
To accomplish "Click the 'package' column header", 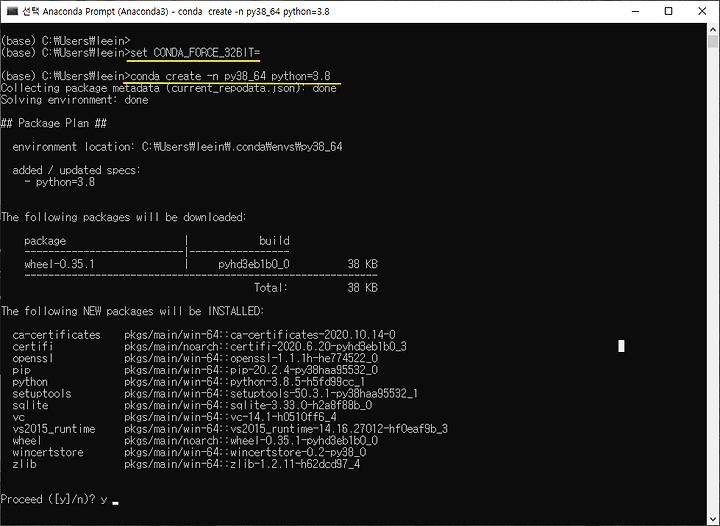I will click(x=45, y=241).
